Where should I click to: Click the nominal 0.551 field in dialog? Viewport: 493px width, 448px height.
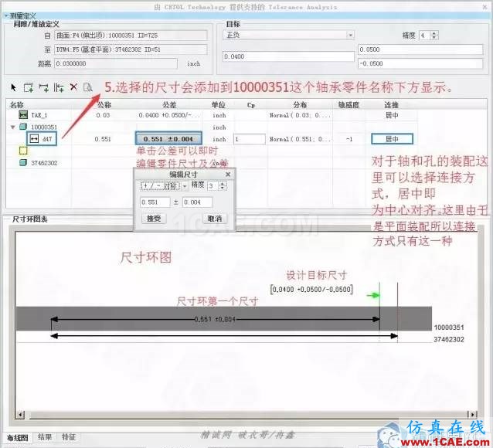[155, 202]
